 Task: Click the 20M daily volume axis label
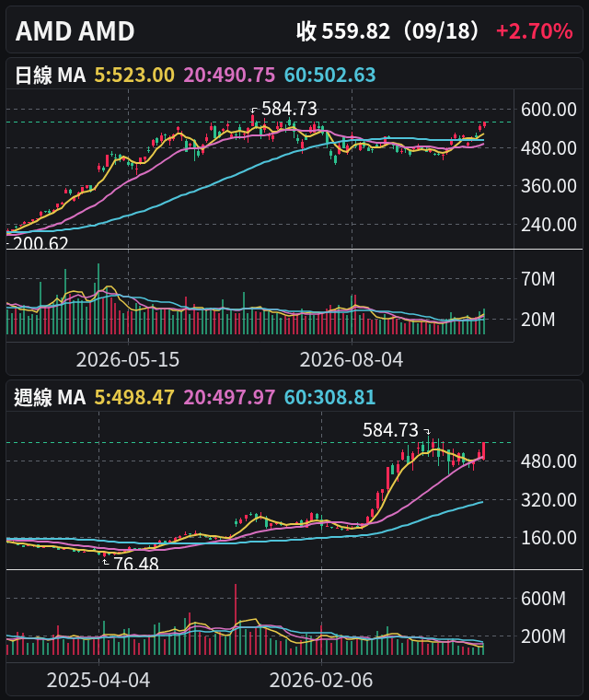538,320
